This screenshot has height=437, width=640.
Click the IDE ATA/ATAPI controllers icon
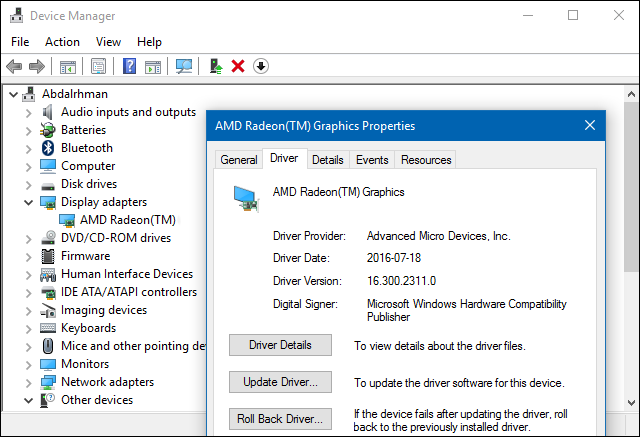coord(49,292)
